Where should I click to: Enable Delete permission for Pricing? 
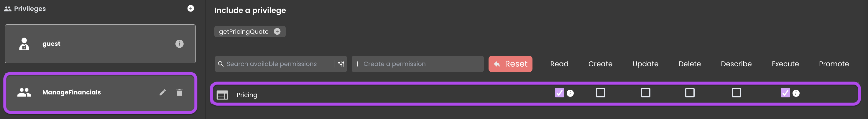point(690,93)
